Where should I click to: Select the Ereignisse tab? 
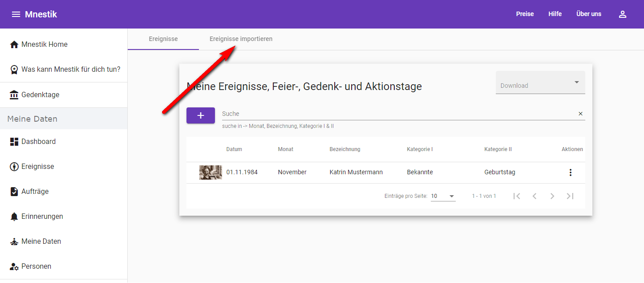point(163,39)
